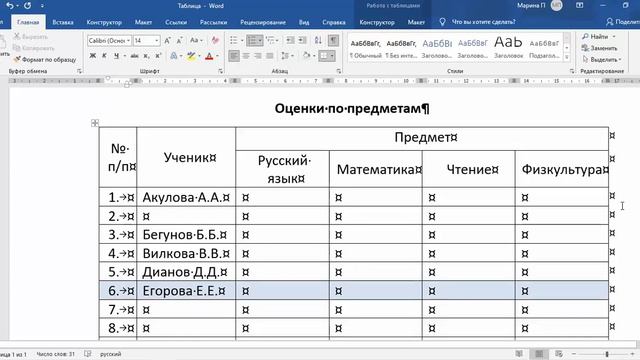Click the 'What do you want to do' search field
The width and height of the screenshot is (640, 360).
tap(483, 22)
